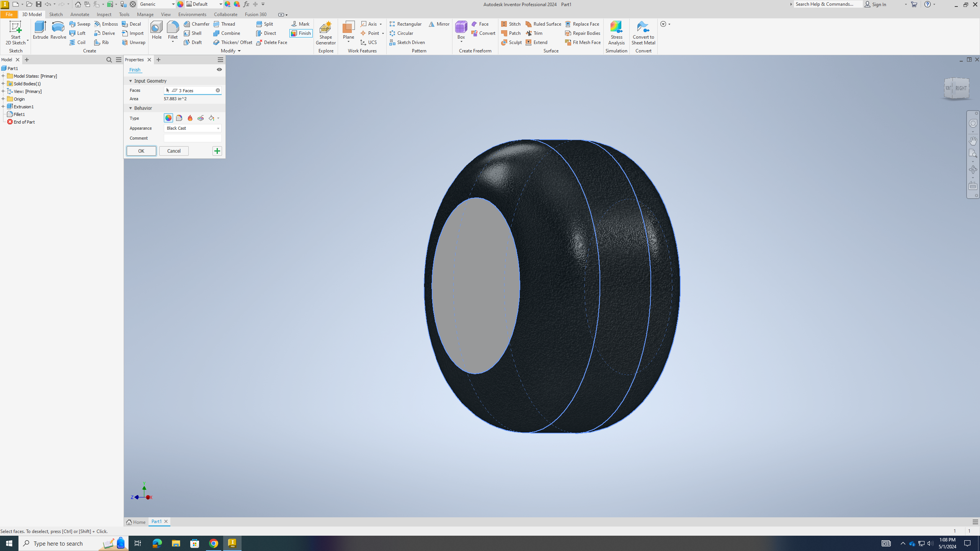The width and height of the screenshot is (980, 551).
Task: Select Heat Treatment finish type
Action: pos(190,118)
